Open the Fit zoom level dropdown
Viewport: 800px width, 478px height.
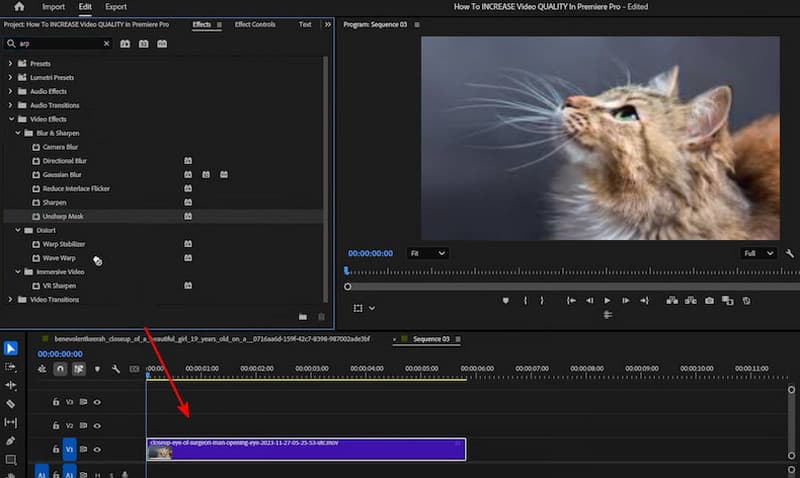coord(428,253)
